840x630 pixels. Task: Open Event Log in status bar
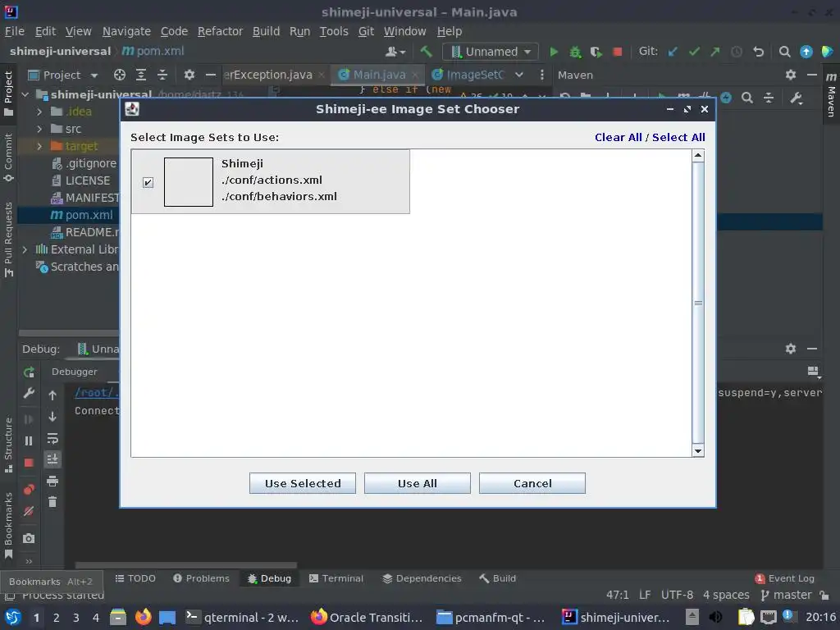click(785, 578)
